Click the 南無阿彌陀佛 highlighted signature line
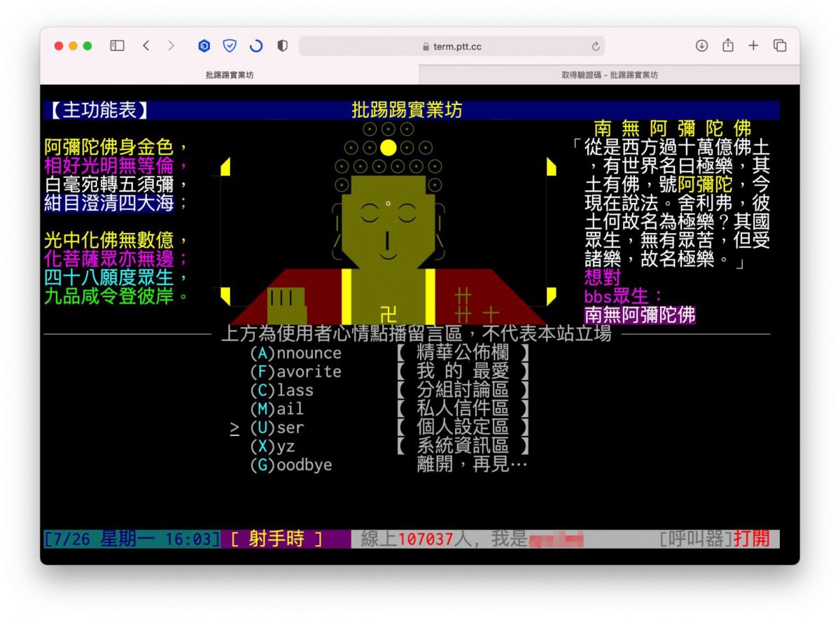840x618 pixels. (x=640, y=315)
